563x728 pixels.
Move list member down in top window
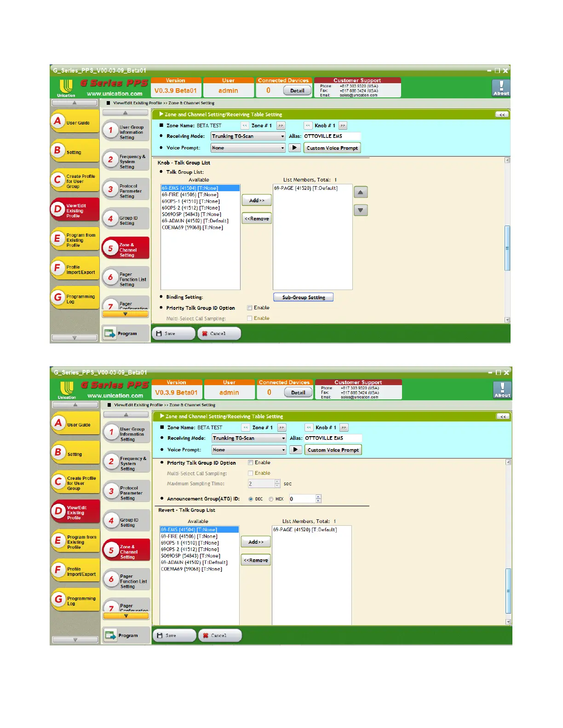click(x=361, y=210)
